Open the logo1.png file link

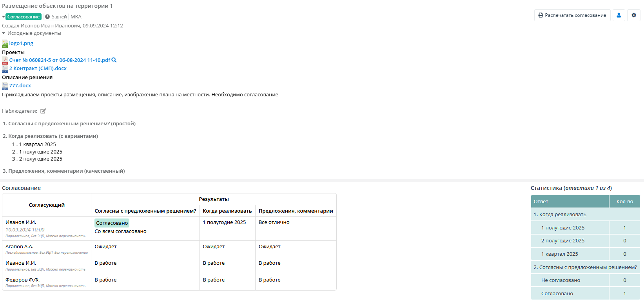21,43
